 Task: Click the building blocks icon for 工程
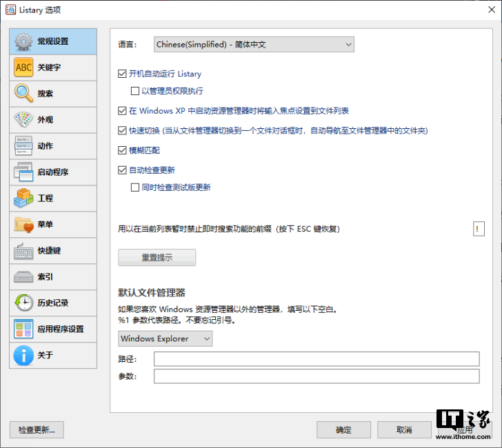(x=23, y=198)
